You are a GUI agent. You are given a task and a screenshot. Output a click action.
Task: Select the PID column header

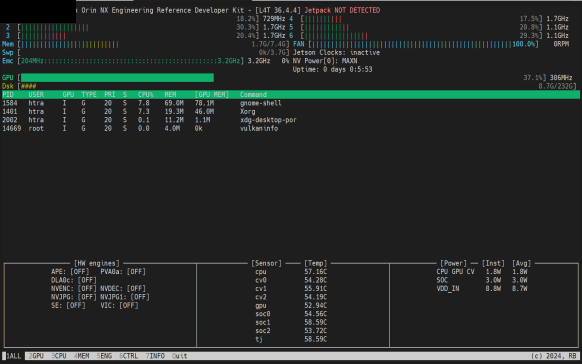[x=8, y=95]
